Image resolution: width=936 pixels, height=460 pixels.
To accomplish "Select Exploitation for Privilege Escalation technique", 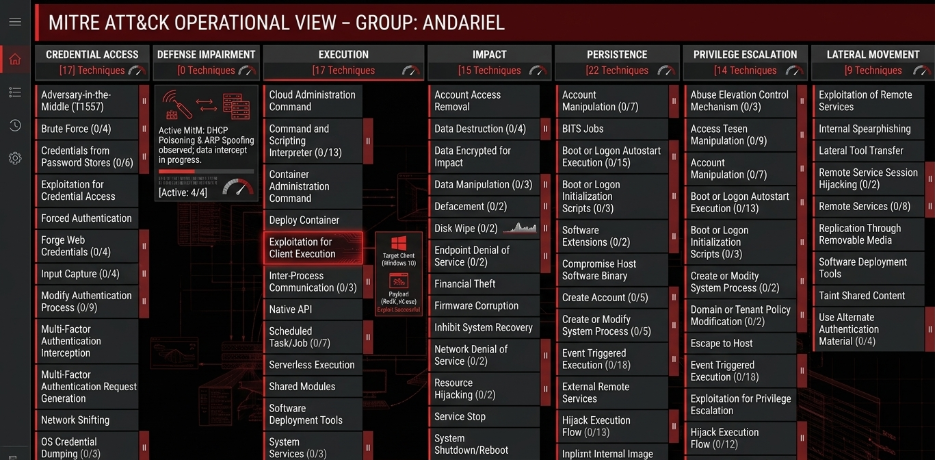I will coord(740,405).
